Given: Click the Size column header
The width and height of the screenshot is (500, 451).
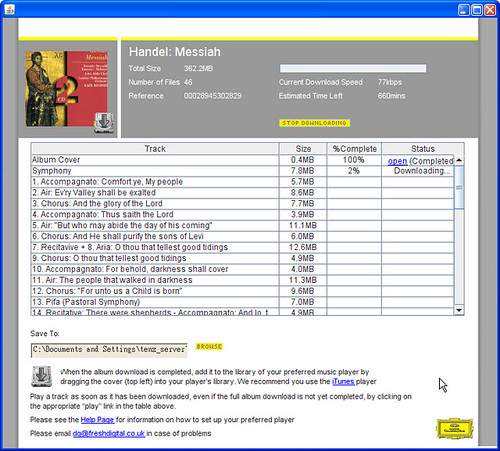Looking at the screenshot, I should 303,149.
